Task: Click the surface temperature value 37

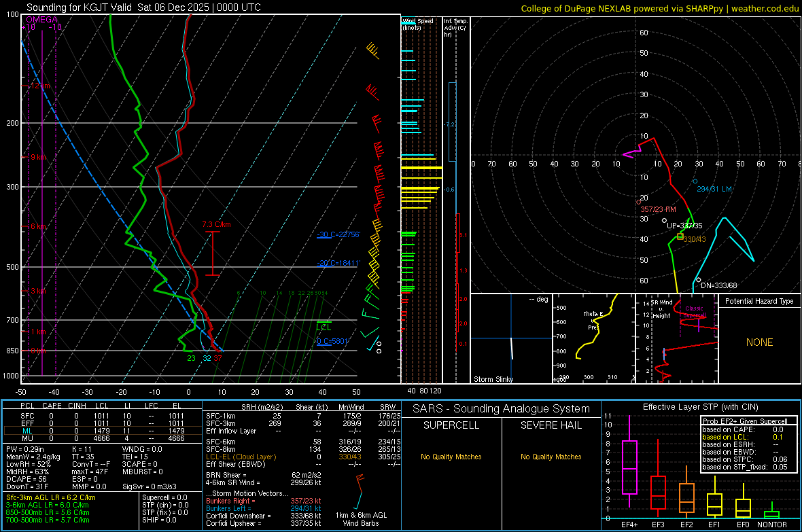Action: point(218,358)
